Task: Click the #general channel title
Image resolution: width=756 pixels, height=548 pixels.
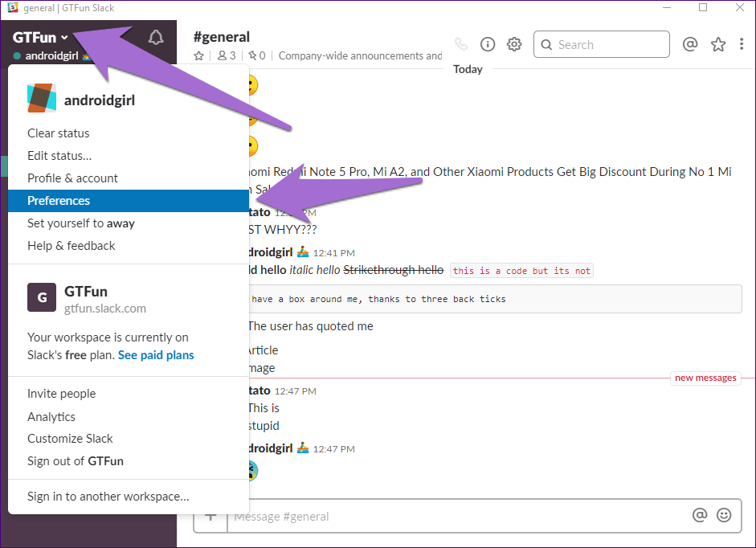Action: (221, 37)
